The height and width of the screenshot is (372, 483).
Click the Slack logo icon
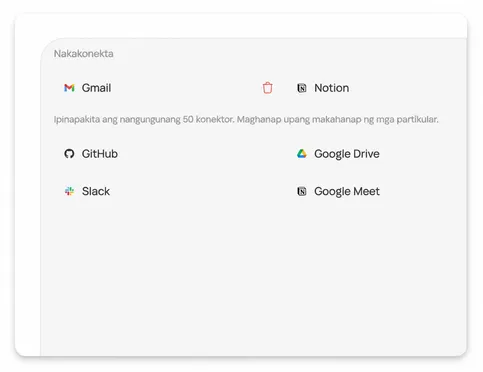tap(69, 191)
